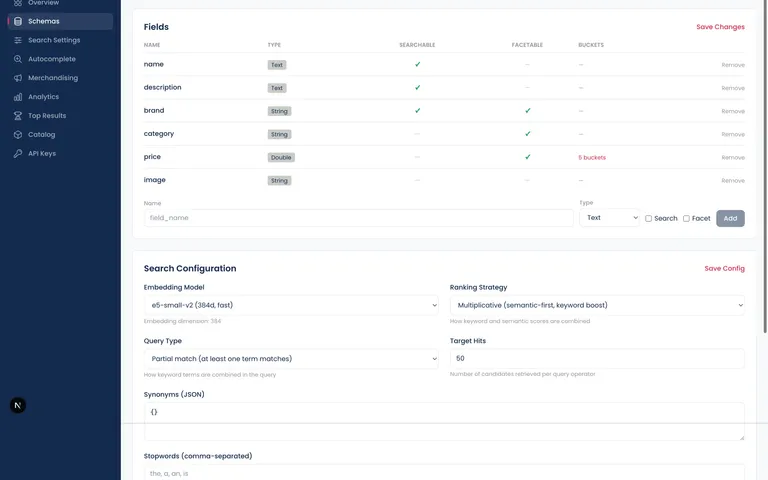Click the Schemas database icon in sidebar

pos(18,21)
